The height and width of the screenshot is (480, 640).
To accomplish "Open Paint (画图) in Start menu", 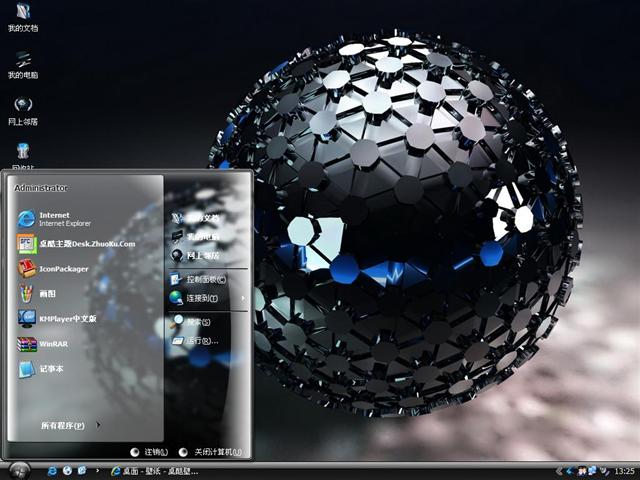I will pos(37,293).
